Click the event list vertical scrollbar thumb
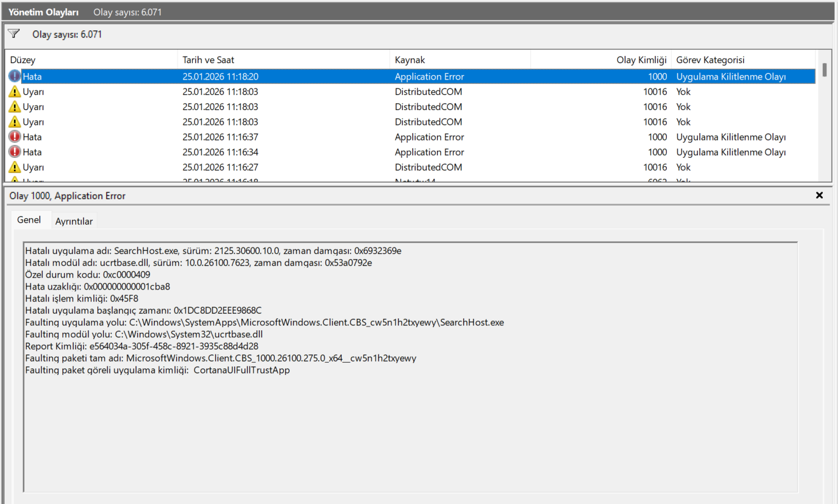The image size is (838, 504). 824,69
